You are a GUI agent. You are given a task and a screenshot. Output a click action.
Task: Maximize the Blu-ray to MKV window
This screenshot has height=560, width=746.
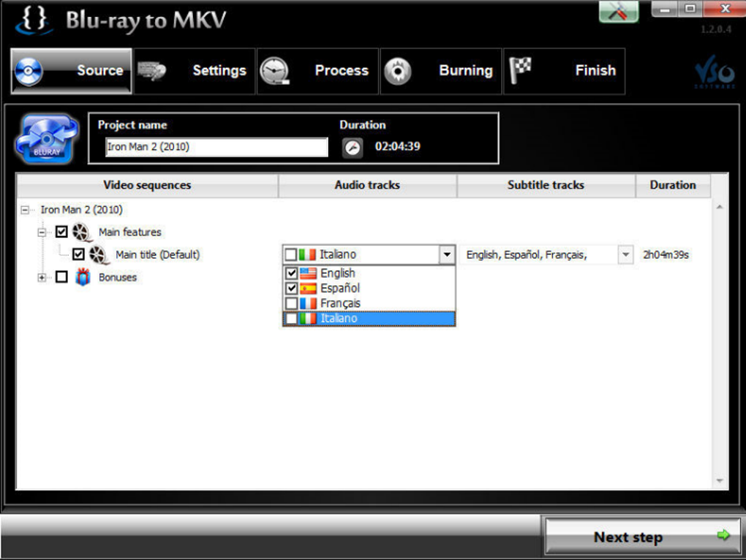(x=690, y=9)
